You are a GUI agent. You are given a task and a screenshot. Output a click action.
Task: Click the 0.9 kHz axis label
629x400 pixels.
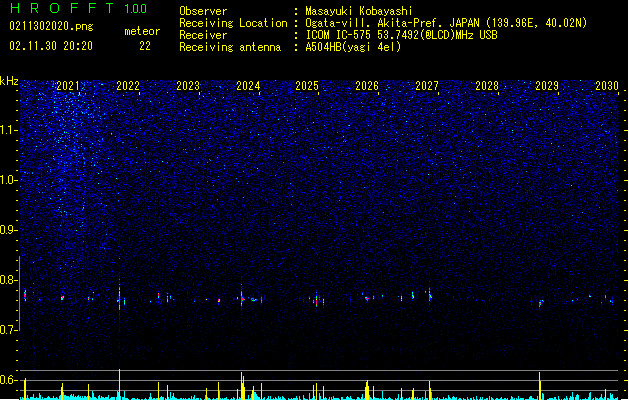coord(8,230)
